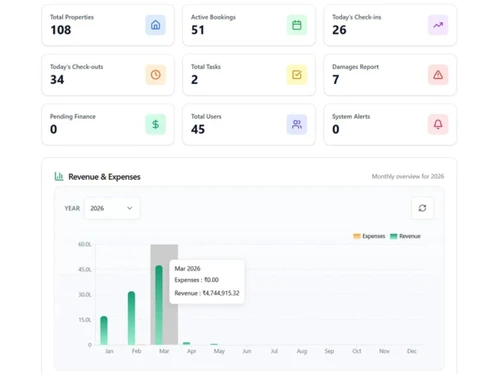Image resolution: width=500 pixels, height=375 pixels.
Task: Click the January revenue bar
Action: click(104, 330)
